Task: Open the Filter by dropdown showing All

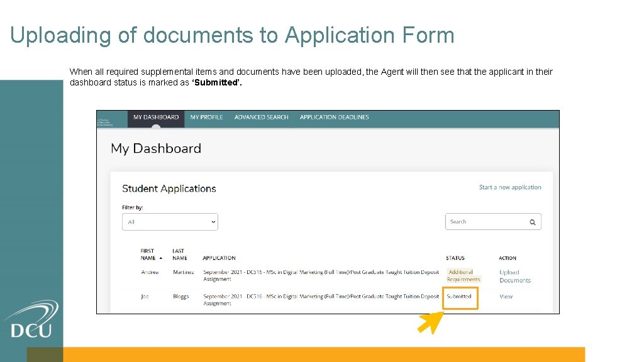Action: 170,222
